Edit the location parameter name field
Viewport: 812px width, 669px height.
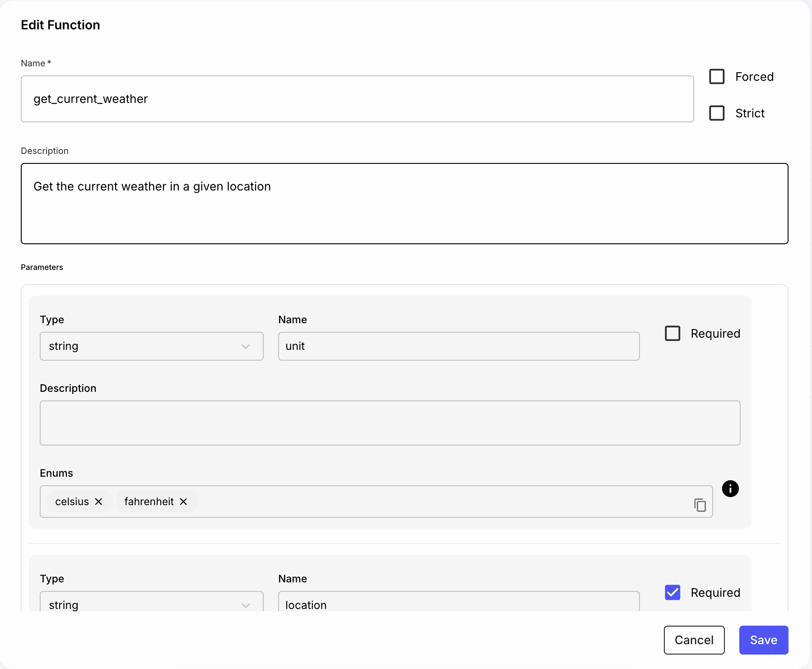pos(458,604)
